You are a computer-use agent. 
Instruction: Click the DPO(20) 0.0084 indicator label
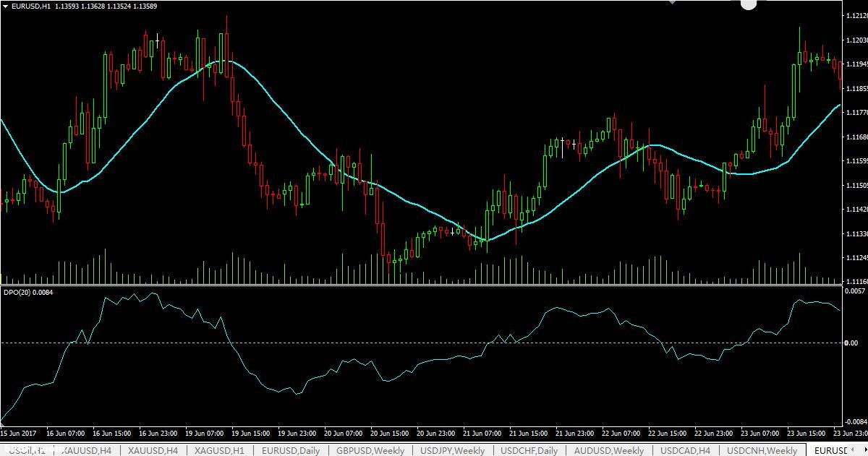tap(28, 292)
